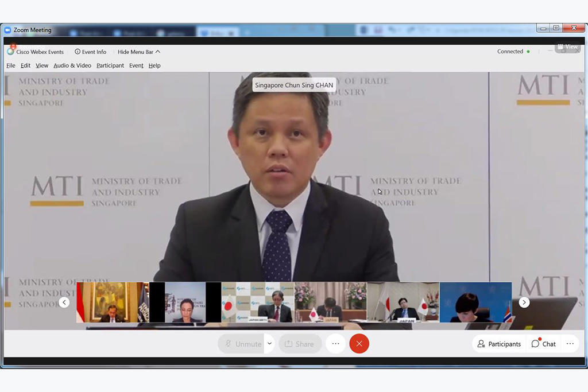Open the File menu
588x392 pixels.
[11, 65]
